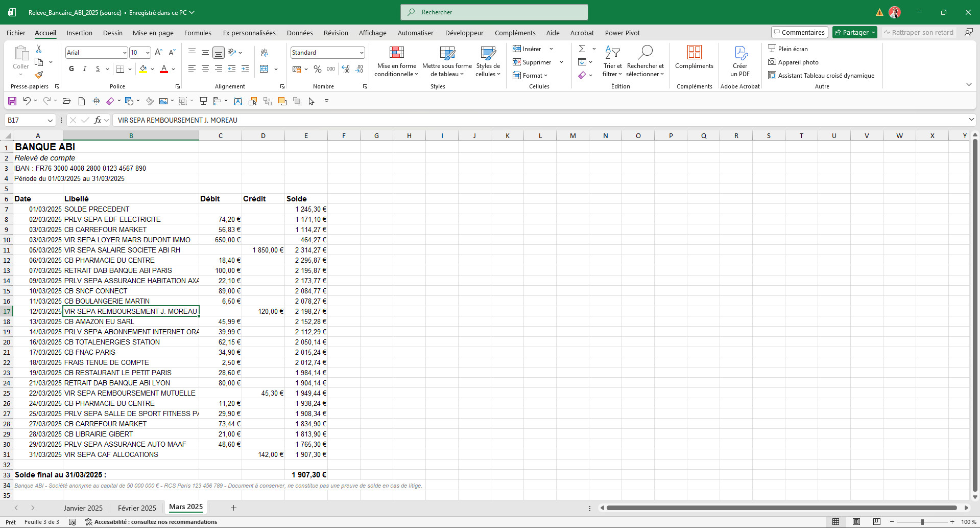Expand the Name Box dropdown arrow
The image size is (980, 528).
(x=50, y=120)
